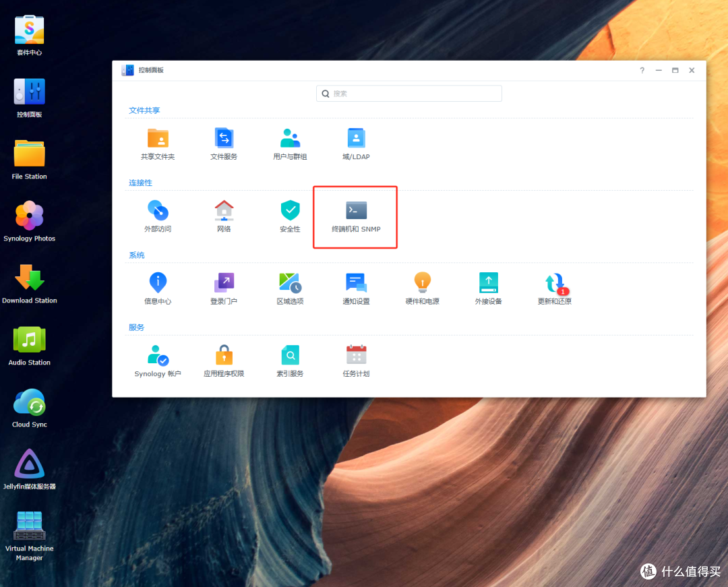
Task: Open 外接设备 settings
Action: pos(489,289)
